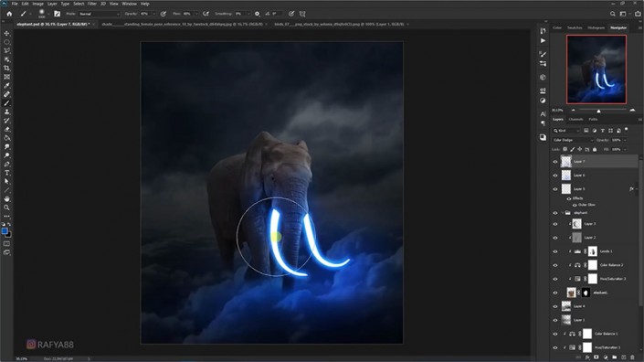
Task: Select the elephant layer mask thumbnail
Action: pyautogui.click(x=586, y=293)
